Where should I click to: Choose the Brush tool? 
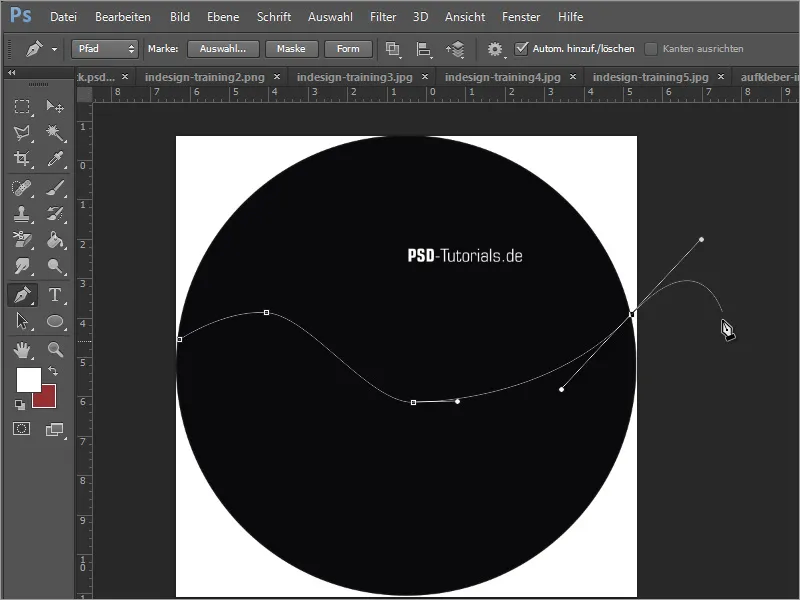click(x=55, y=188)
